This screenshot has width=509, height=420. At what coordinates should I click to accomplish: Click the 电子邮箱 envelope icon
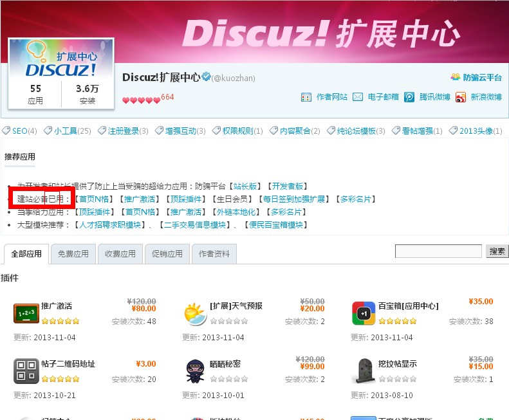(x=358, y=97)
